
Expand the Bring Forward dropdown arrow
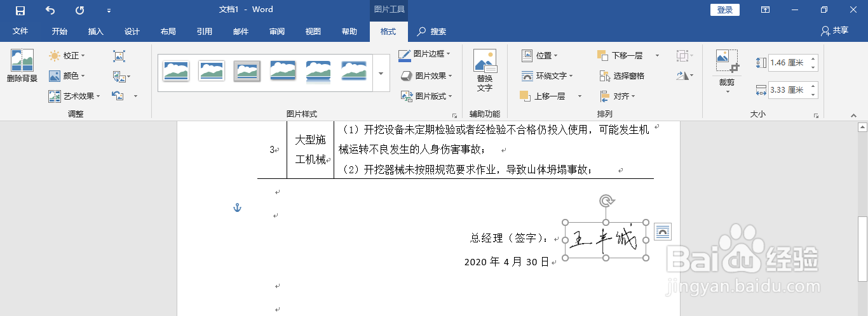tap(580, 96)
